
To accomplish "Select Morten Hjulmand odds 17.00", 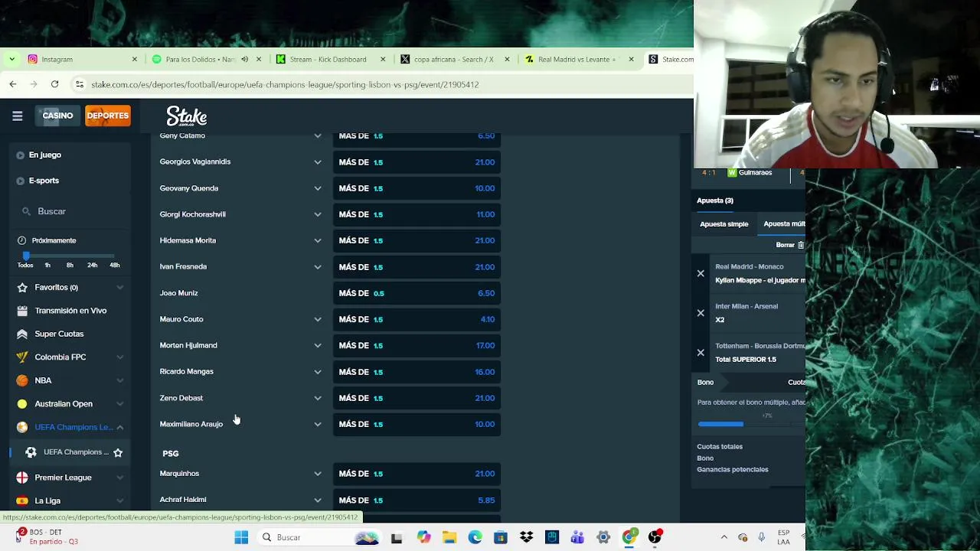I will click(x=416, y=345).
